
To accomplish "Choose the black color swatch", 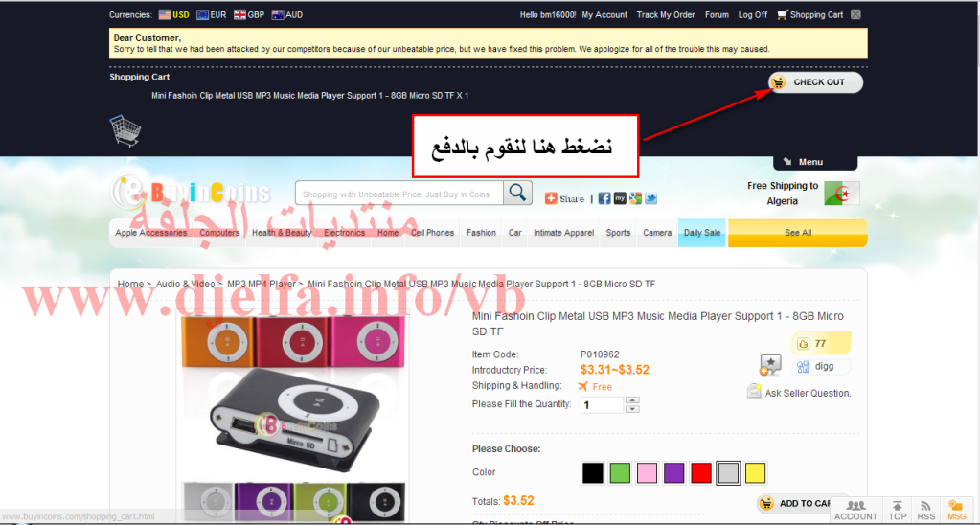I will pyautogui.click(x=593, y=472).
